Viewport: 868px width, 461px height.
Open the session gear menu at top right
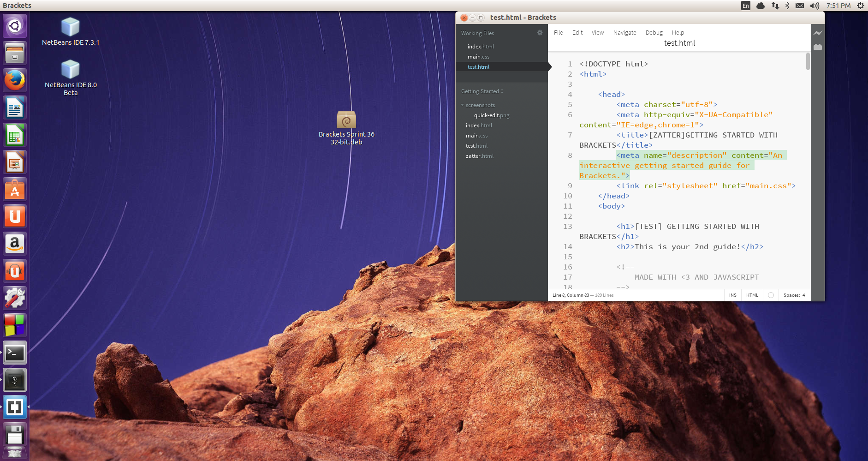(x=860, y=6)
